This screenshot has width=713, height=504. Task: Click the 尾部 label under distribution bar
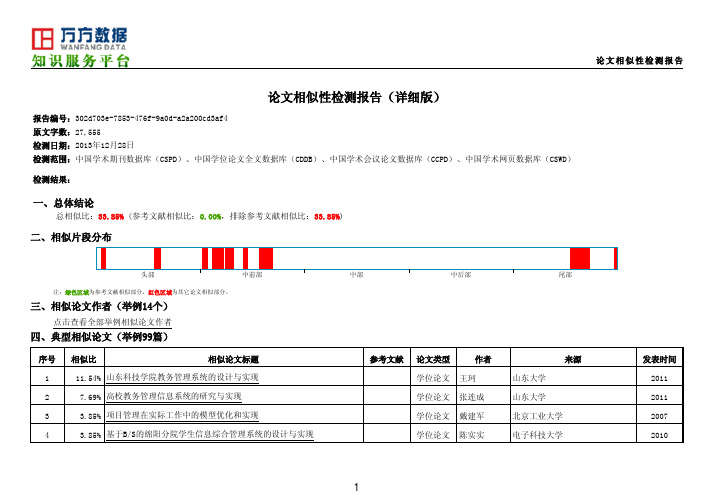pyautogui.click(x=565, y=275)
